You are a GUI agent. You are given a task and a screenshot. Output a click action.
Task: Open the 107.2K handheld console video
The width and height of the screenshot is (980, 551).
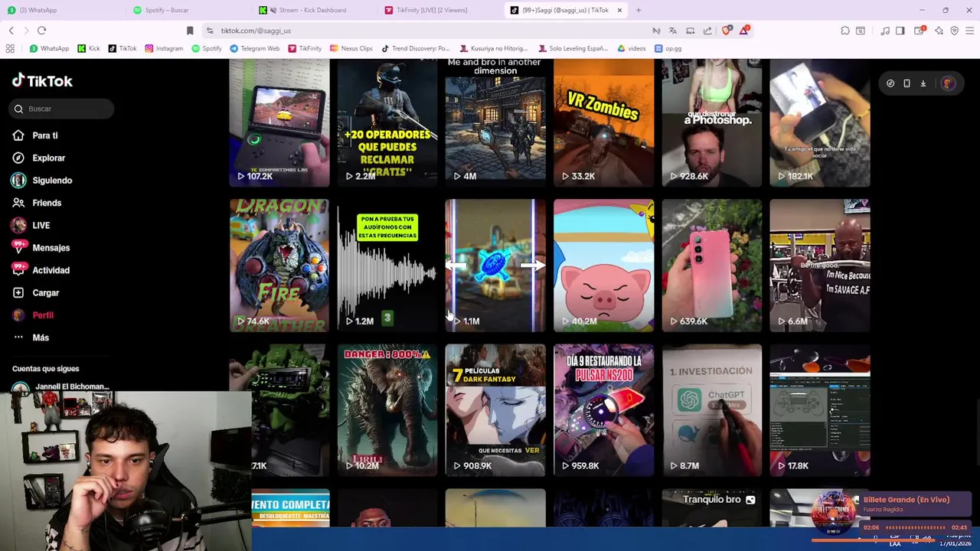[x=279, y=122]
